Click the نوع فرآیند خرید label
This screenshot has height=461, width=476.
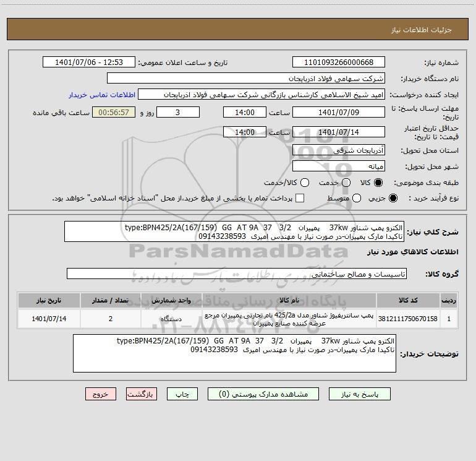pyautogui.click(x=433, y=199)
